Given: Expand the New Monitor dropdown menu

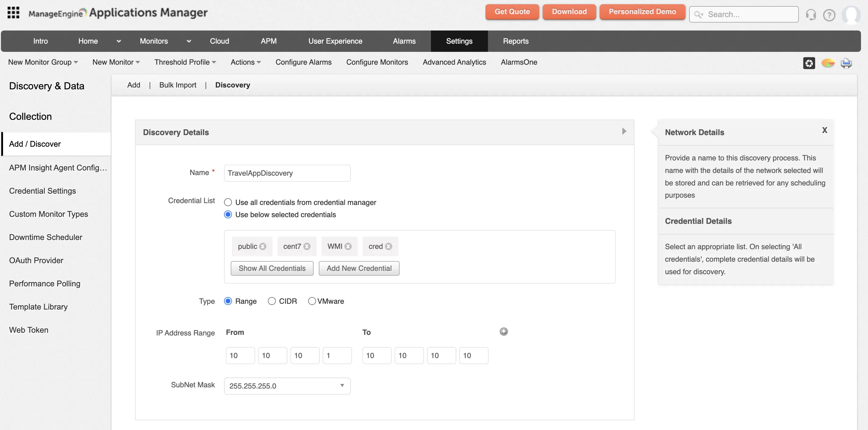Looking at the screenshot, I should point(116,62).
